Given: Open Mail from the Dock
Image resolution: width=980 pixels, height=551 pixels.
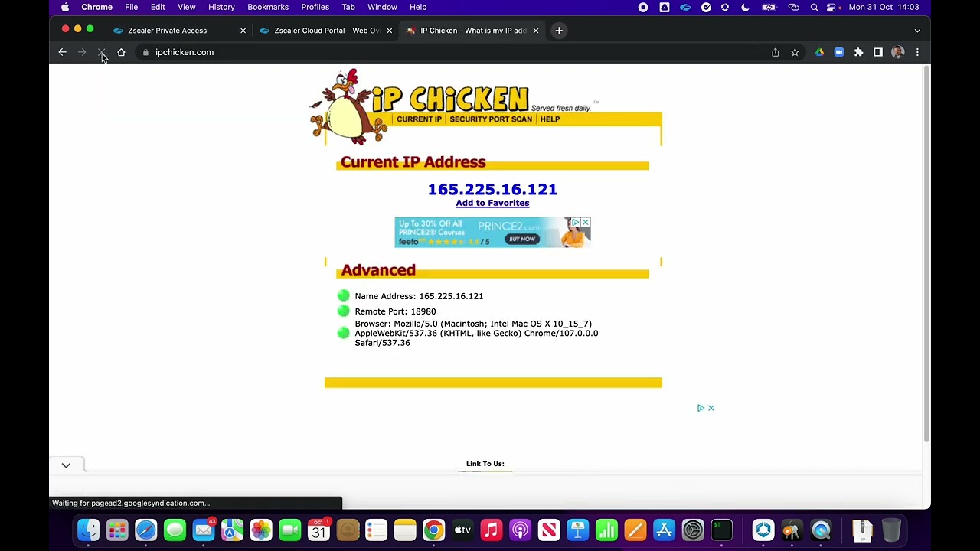Looking at the screenshot, I should click(x=204, y=530).
